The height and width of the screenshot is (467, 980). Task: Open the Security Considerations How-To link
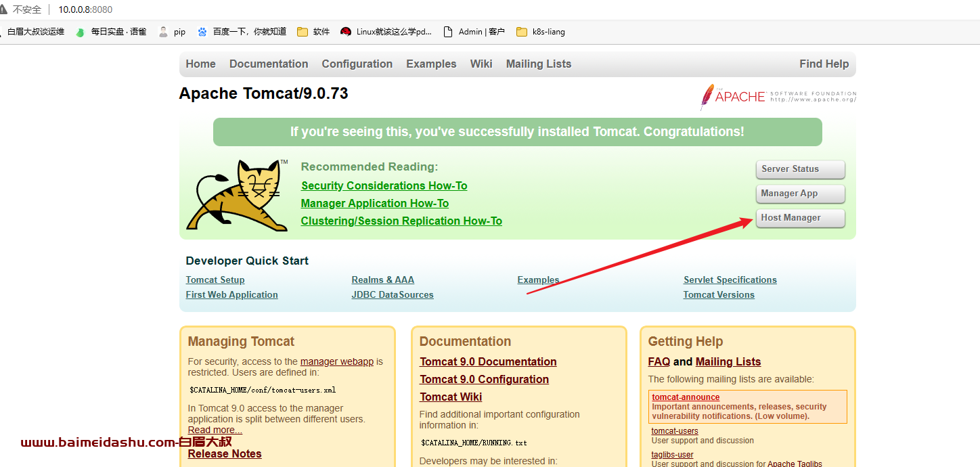click(x=384, y=185)
